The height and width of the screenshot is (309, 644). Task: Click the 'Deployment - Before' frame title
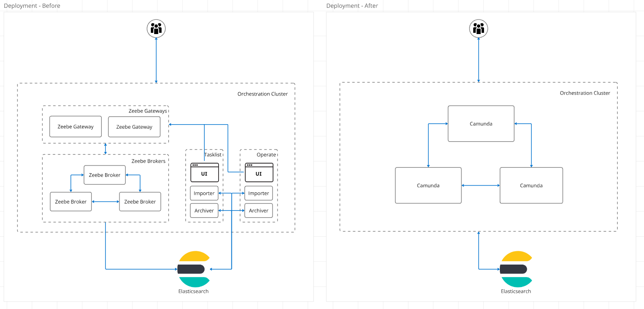click(x=32, y=6)
